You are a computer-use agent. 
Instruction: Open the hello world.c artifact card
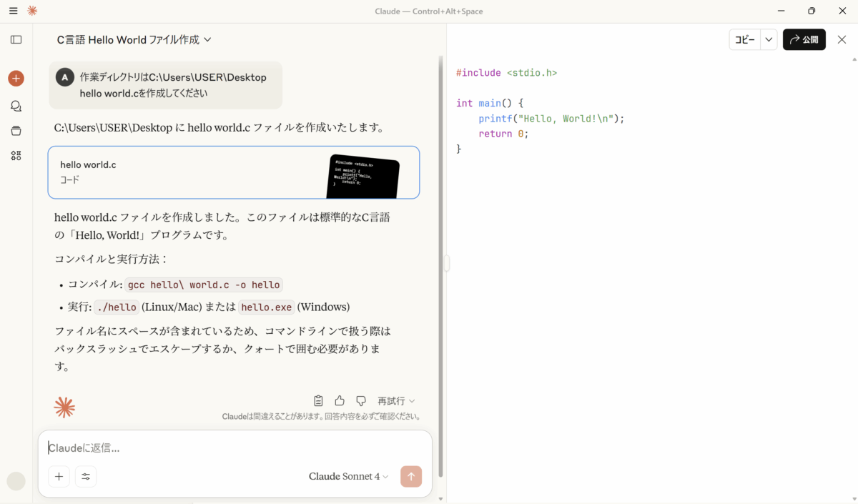pos(234,172)
